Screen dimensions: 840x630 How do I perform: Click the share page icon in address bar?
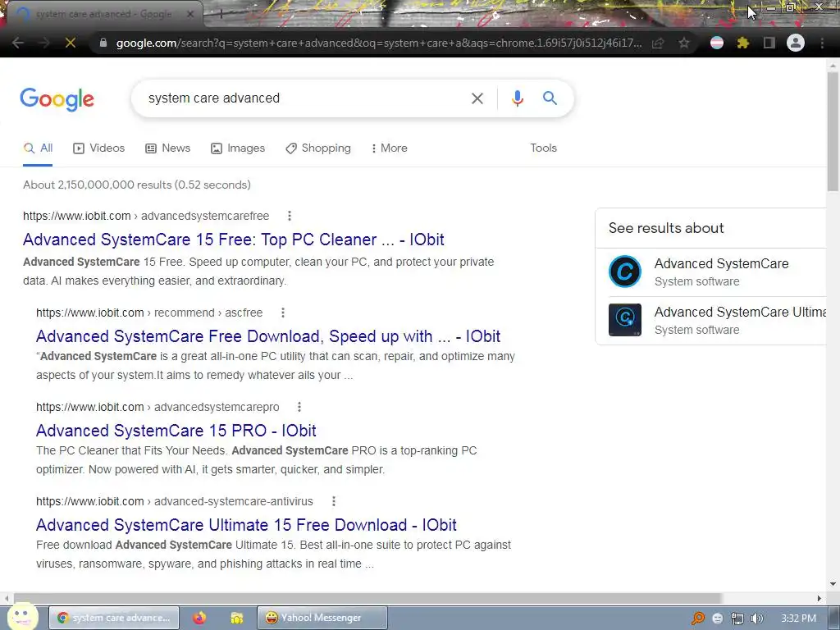coord(658,43)
